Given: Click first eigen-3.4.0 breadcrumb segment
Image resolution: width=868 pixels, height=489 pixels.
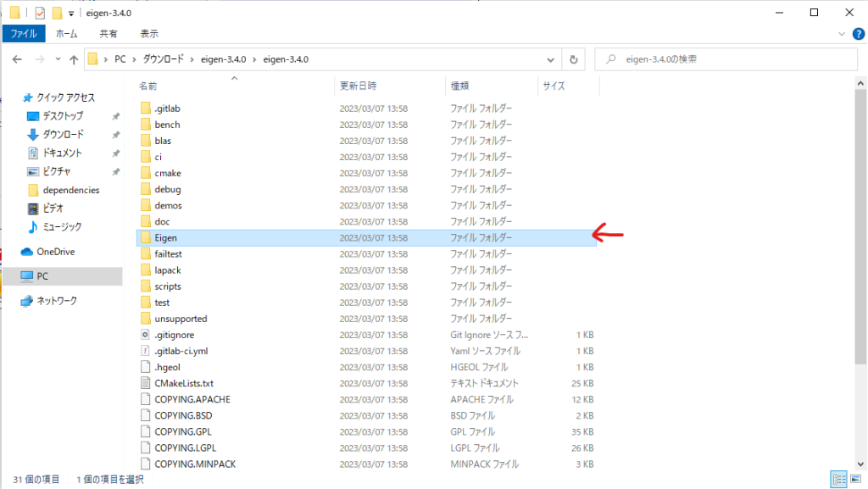Looking at the screenshot, I should point(223,59).
